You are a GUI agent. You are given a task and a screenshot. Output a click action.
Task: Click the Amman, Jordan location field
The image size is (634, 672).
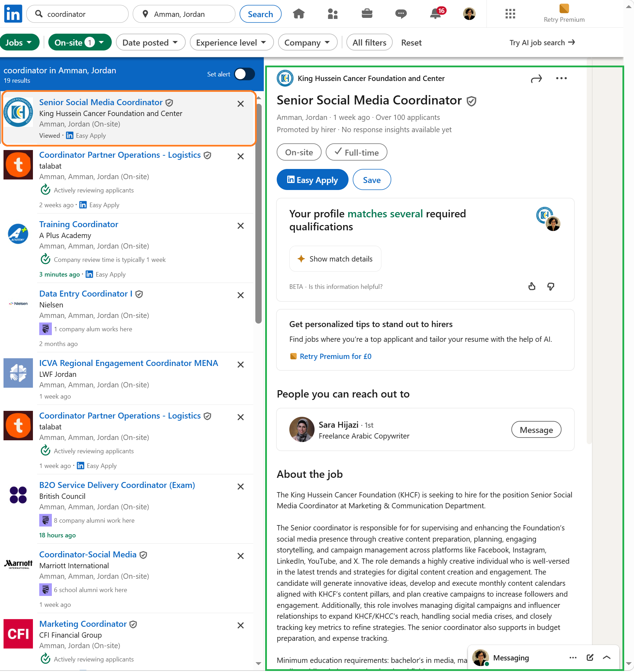[x=184, y=14]
